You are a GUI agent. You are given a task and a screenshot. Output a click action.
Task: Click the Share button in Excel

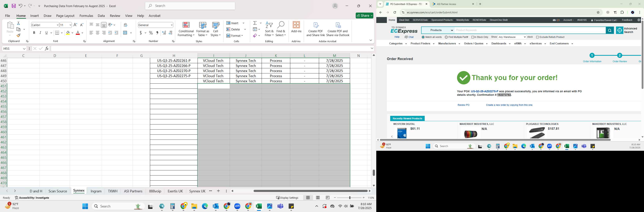coord(364,16)
